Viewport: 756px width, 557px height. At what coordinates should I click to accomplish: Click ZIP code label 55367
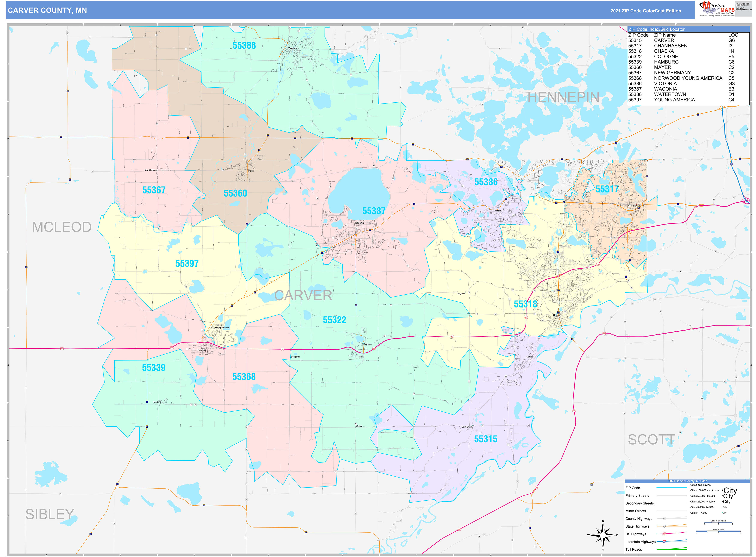coord(154,190)
